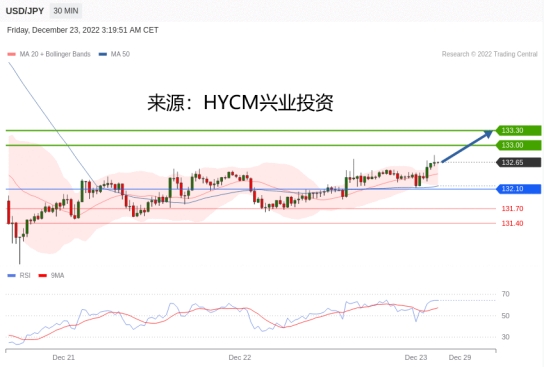Click the Dec 23 date axis label
The image size is (554, 367).
(x=416, y=357)
